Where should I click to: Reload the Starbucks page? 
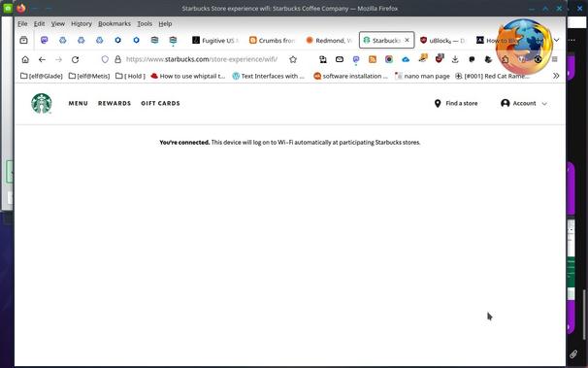[x=75, y=59]
